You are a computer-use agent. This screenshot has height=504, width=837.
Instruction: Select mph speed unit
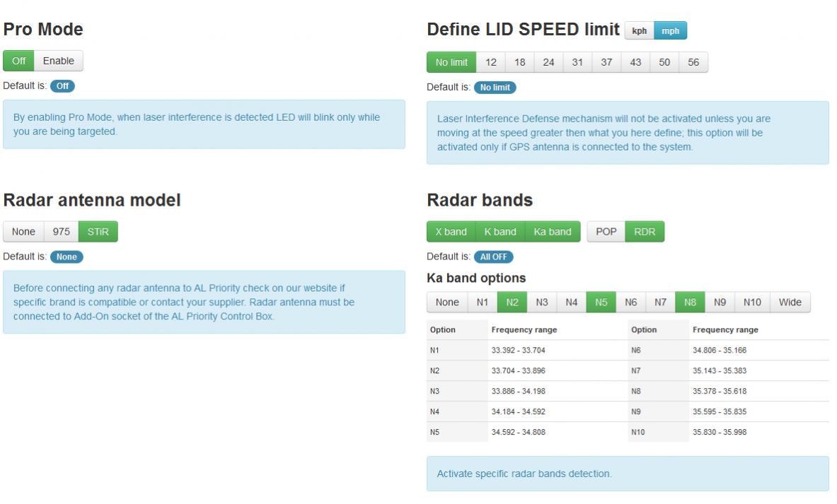[x=670, y=31]
